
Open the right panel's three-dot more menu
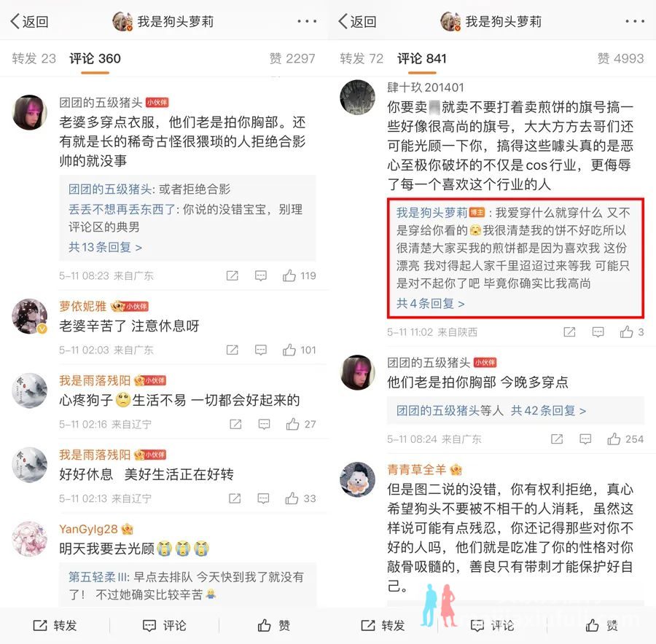[635, 21]
